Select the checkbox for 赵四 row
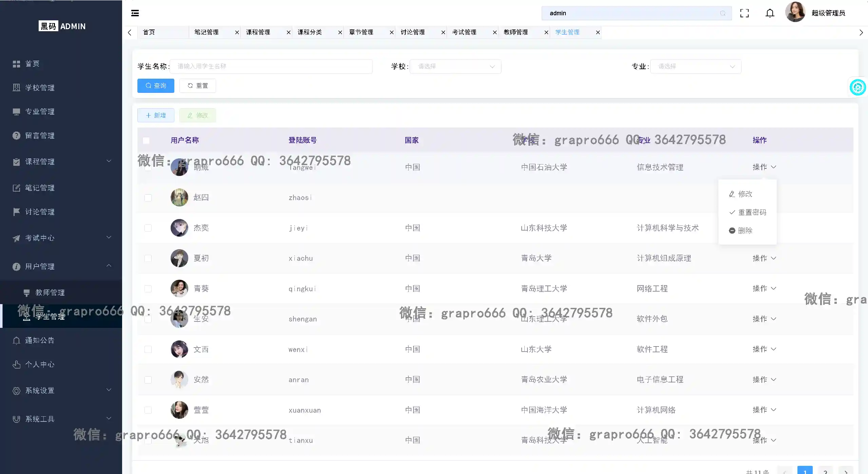Screen dimensions: 868x474 tap(148, 198)
